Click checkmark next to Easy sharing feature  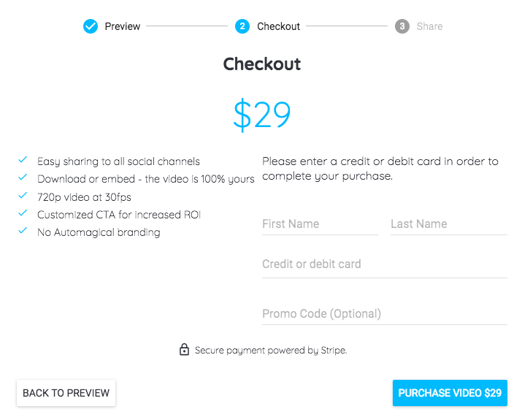(23, 161)
